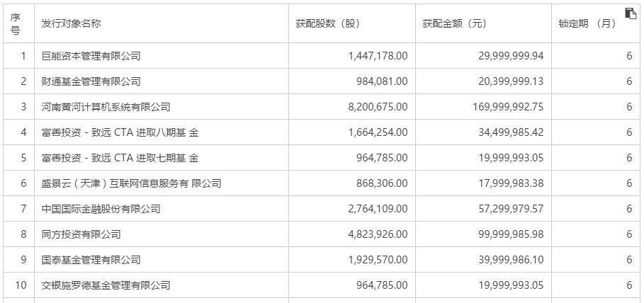Select 富善投资 致远 CTA 进取七期基金 cell

pos(120,158)
